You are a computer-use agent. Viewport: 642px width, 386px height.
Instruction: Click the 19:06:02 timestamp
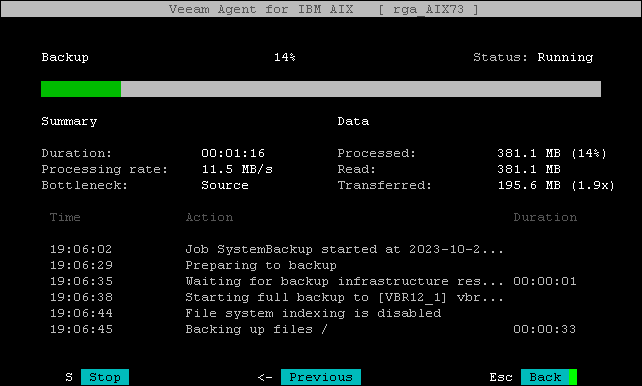point(81,249)
